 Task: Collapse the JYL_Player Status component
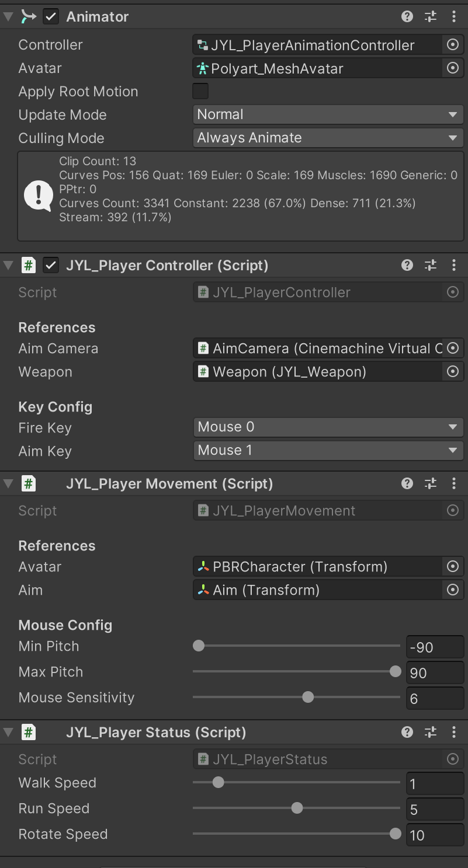click(8, 732)
